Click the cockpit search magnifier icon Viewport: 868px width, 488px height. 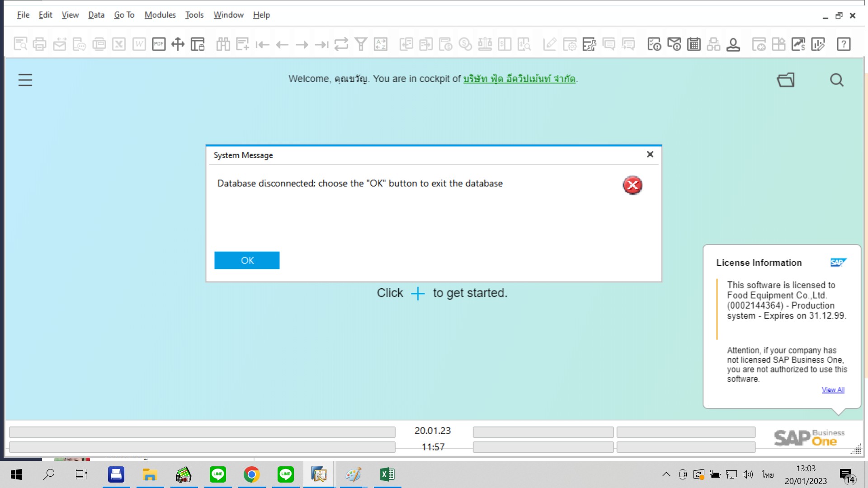pyautogui.click(x=837, y=80)
